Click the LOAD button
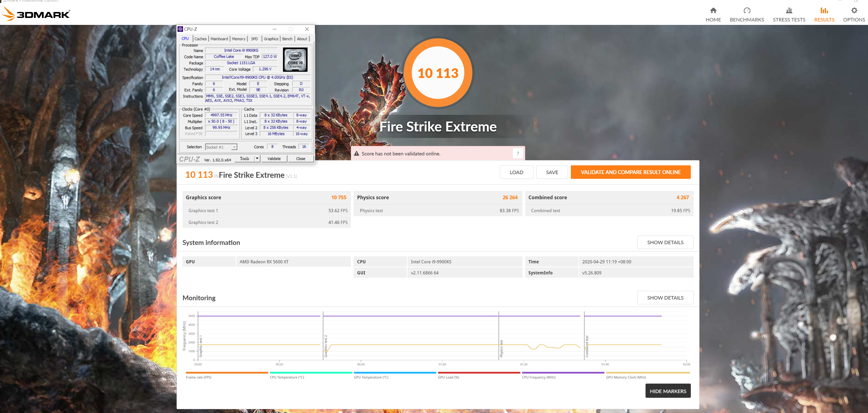Image resolution: width=868 pixels, height=413 pixels. tap(516, 172)
